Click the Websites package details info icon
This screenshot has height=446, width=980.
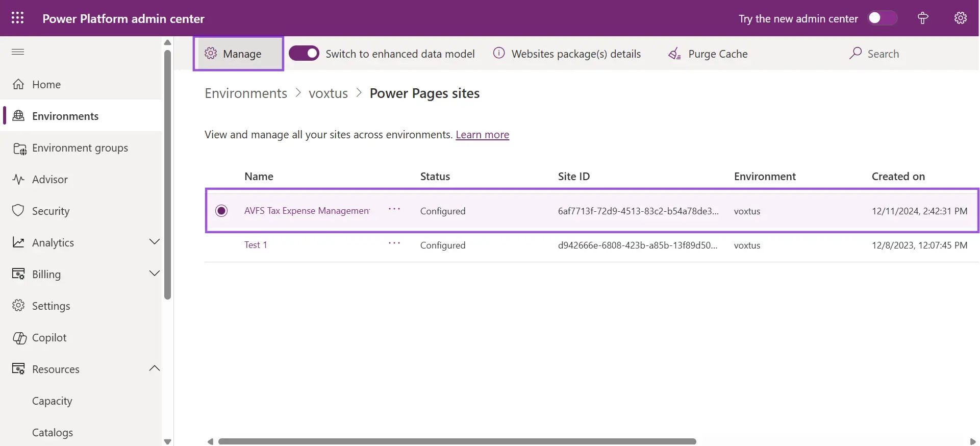click(x=499, y=53)
